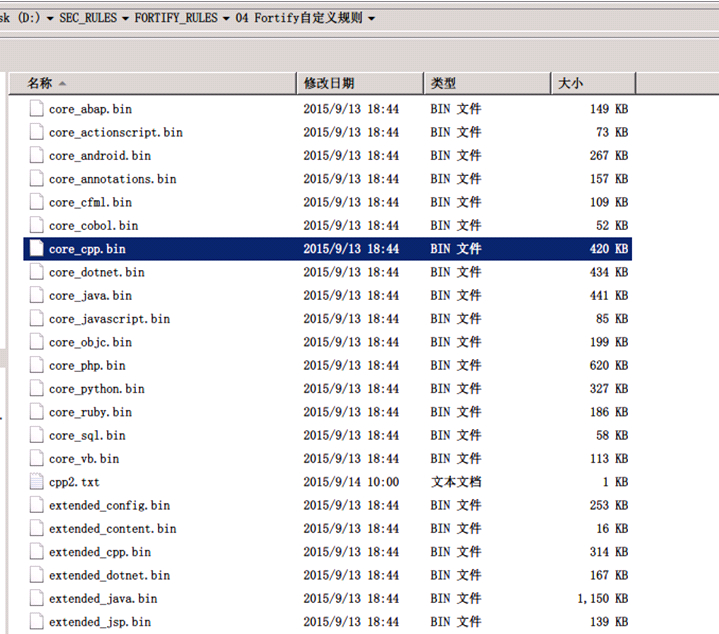Click the core_javascript.bin file icon
The width and height of the screenshot is (719, 634).
pos(37,319)
